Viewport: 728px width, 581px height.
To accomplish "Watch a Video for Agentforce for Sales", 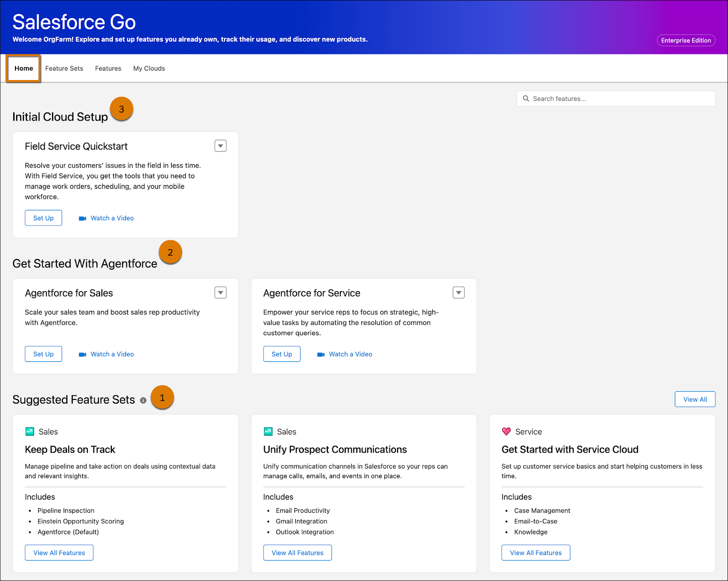I will point(112,354).
